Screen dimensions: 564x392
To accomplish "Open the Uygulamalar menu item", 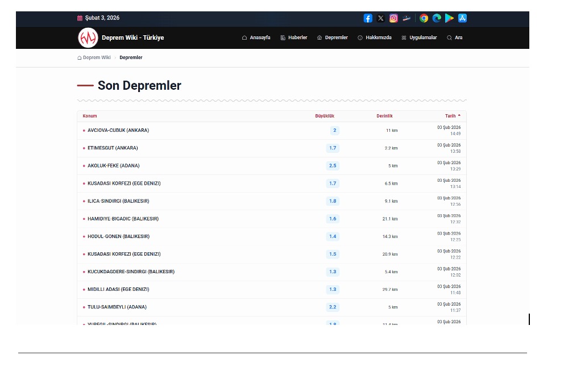I will click(x=419, y=38).
